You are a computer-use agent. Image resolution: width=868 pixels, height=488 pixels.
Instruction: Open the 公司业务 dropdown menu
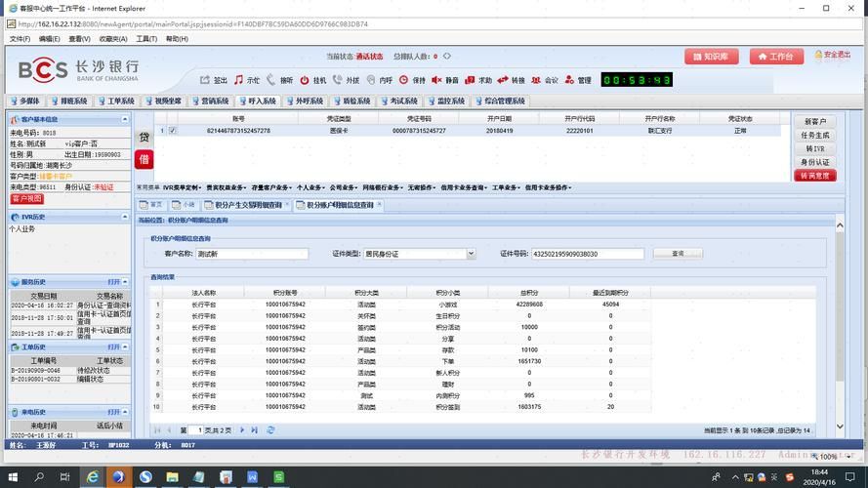[x=344, y=187]
